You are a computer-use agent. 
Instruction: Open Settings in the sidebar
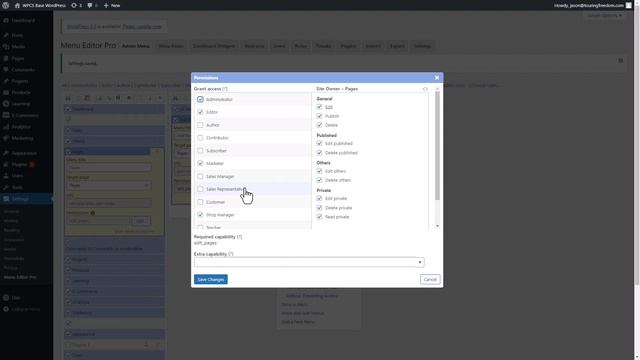tap(27, 199)
